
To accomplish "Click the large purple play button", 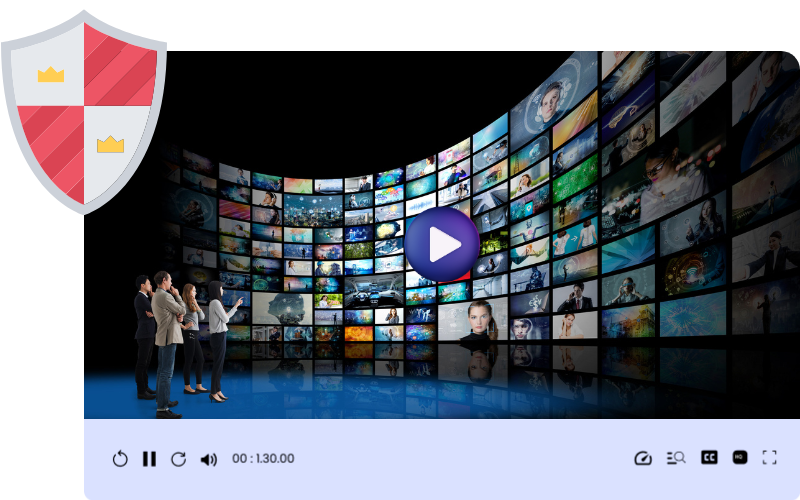I will (x=442, y=244).
